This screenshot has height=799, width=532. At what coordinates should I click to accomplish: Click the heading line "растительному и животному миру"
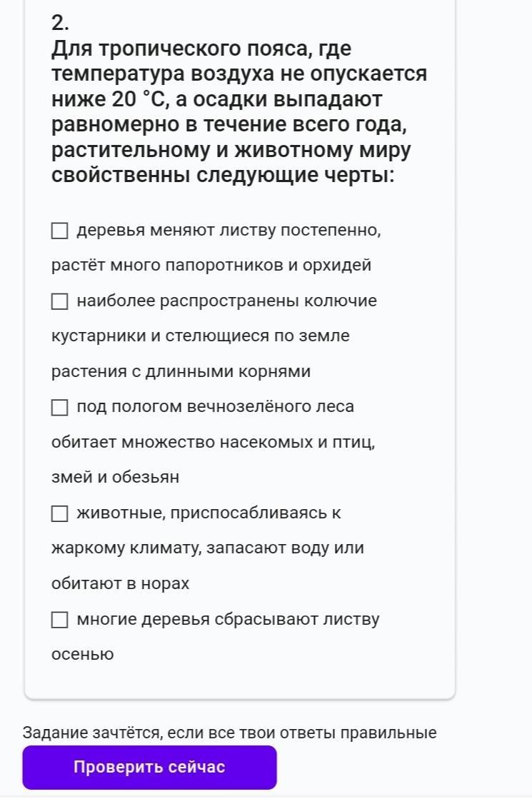pyautogui.click(x=231, y=150)
